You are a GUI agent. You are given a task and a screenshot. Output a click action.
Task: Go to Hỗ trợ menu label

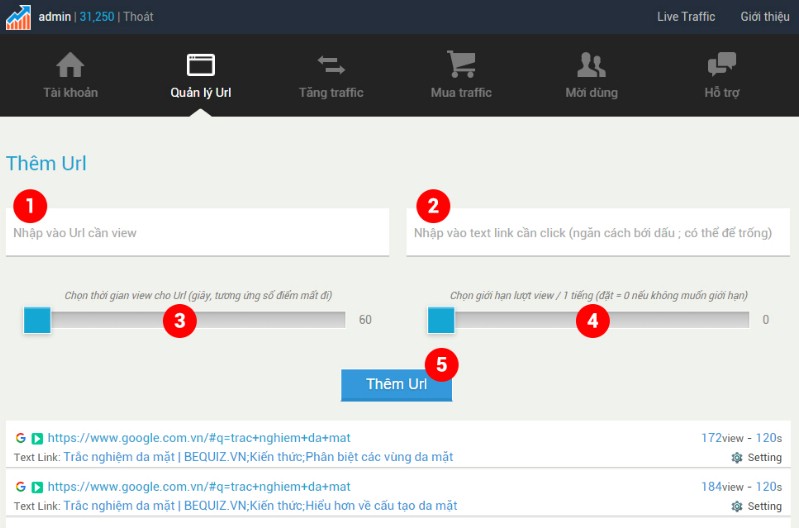tap(722, 93)
